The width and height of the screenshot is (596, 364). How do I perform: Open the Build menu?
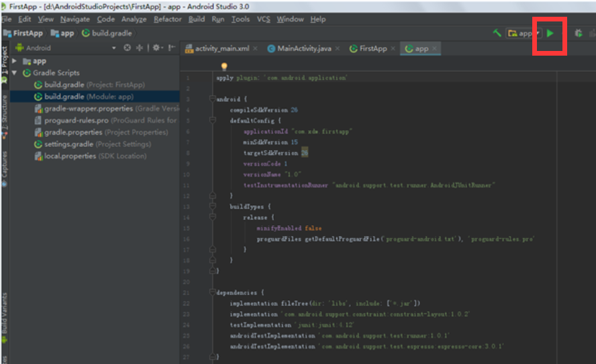click(196, 19)
